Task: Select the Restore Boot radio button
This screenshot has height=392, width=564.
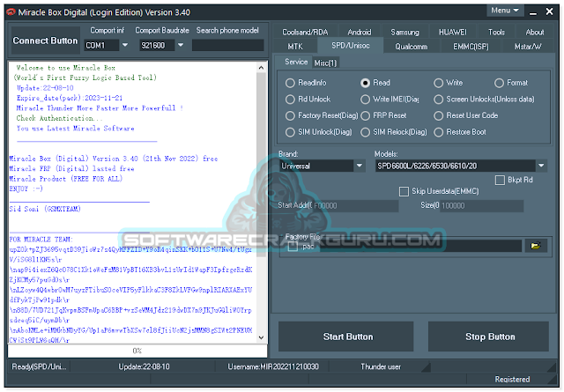Action: (439, 132)
